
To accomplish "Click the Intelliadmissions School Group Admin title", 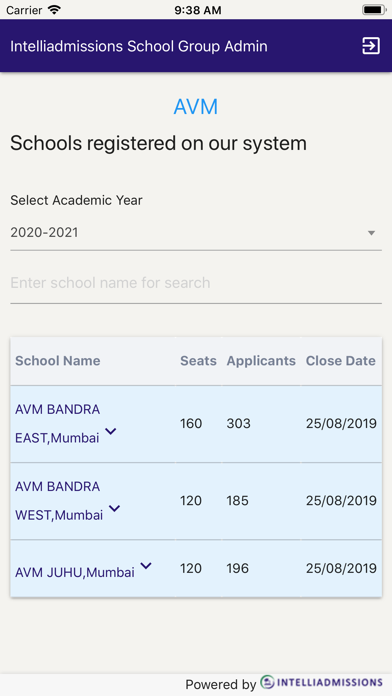I will tap(139, 46).
